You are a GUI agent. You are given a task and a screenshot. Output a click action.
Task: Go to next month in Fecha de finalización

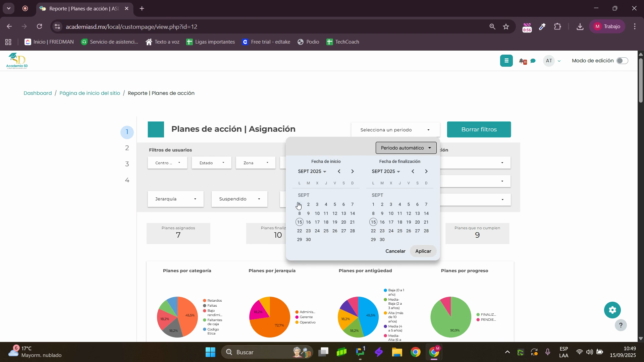tap(426, 172)
